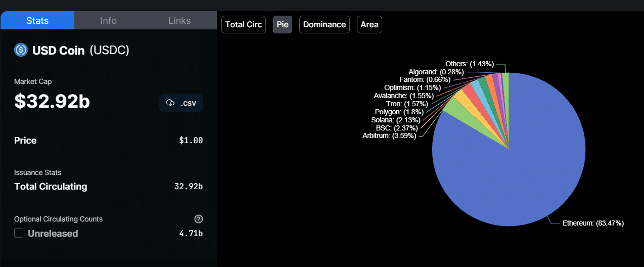
Task: Click the Price label
Action: 25,141
